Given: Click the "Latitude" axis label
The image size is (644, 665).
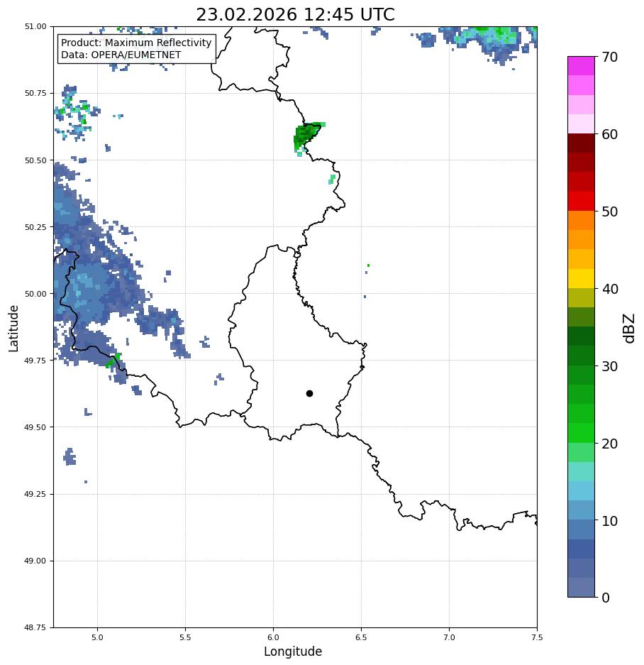Looking at the screenshot, I should [13, 329].
